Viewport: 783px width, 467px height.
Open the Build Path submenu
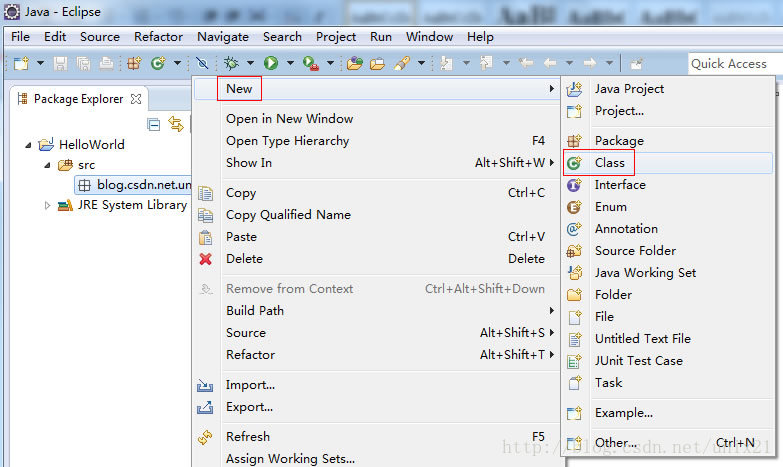(376, 311)
